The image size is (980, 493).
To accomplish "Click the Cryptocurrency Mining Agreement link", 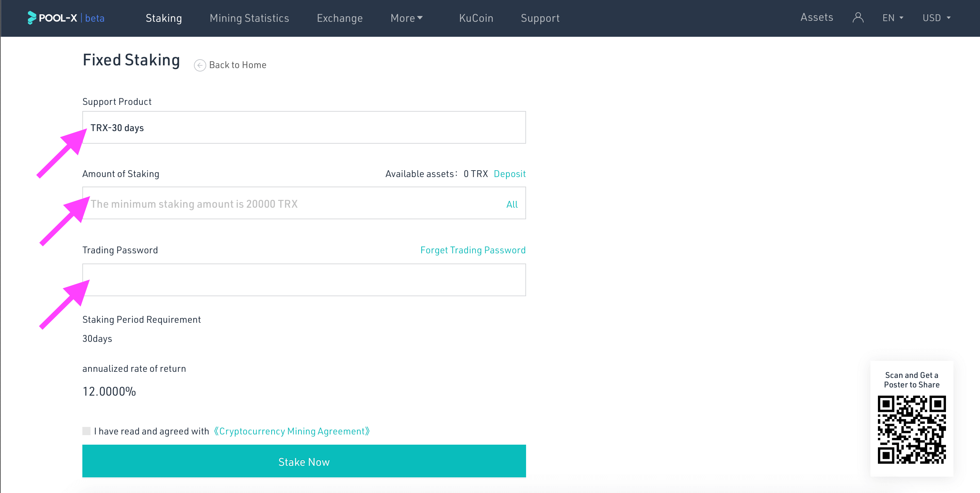I will pos(290,431).
